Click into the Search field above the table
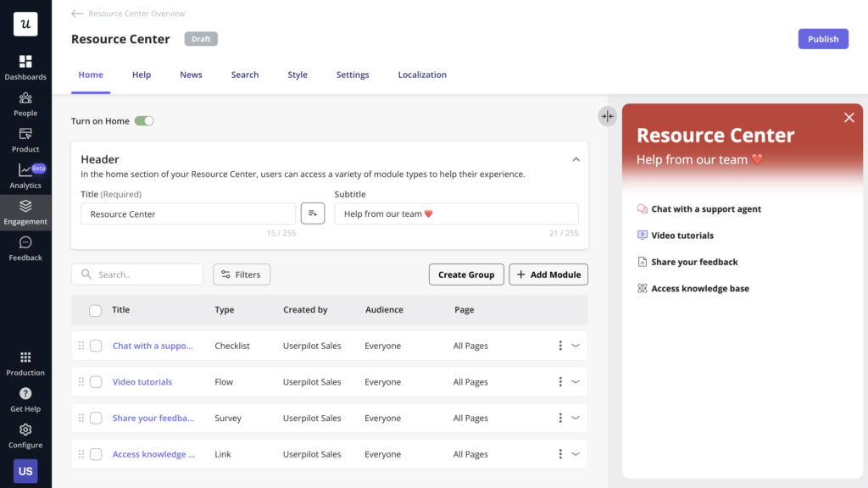The height and width of the screenshot is (488, 868). click(x=136, y=274)
